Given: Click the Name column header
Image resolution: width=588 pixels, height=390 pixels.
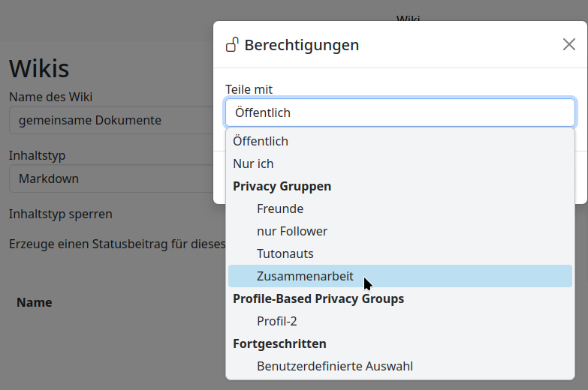Looking at the screenshot, I should pos(35,302).
